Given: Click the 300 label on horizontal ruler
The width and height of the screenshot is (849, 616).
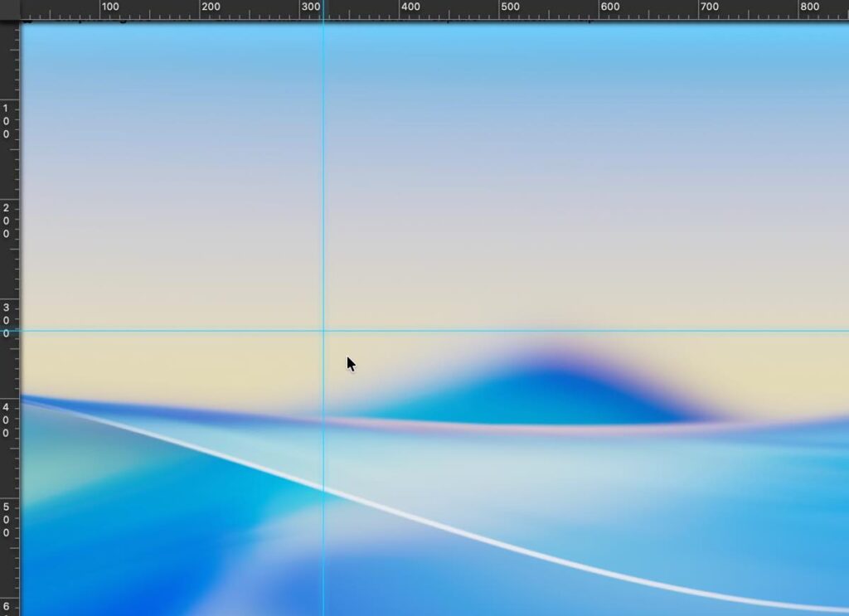Looking at the screenshot, I should click(311, 7).
